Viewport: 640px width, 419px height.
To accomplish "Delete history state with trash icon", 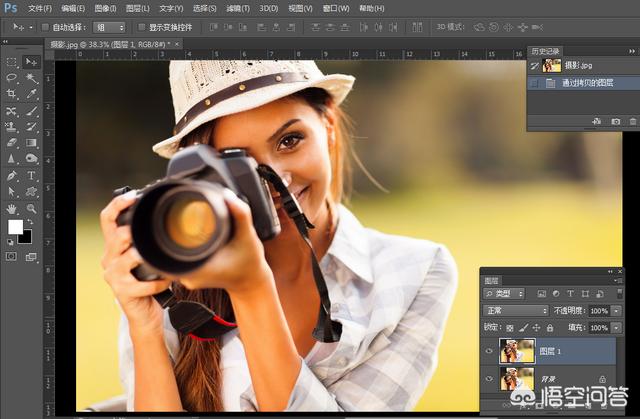I will pyautogui.click(x=632, y=121).
